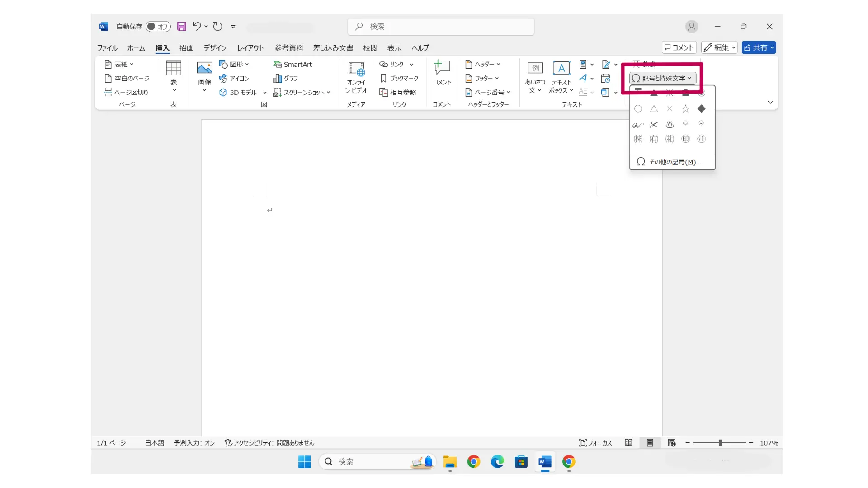This screenshot has width=868, height=488.
Task: Open Customize Quick Access Toolbar dropdown
Action: coord(233,27)
